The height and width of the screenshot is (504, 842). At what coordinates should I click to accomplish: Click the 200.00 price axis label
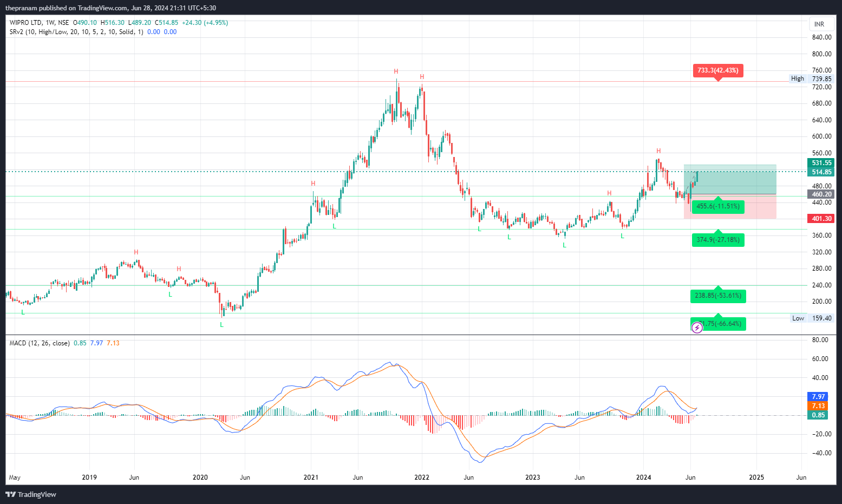pos(821,302)
